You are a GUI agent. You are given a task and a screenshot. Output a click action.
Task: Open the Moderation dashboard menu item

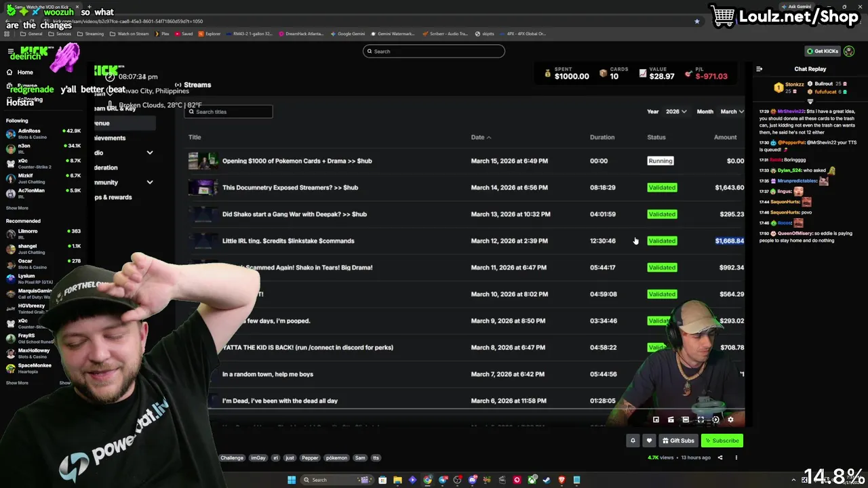(106, 167)
